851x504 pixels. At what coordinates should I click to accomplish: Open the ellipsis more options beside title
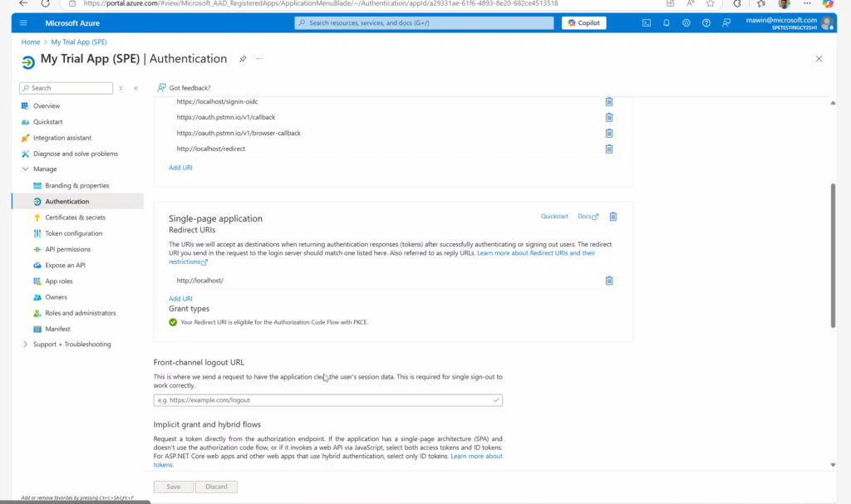click(259, 59)
